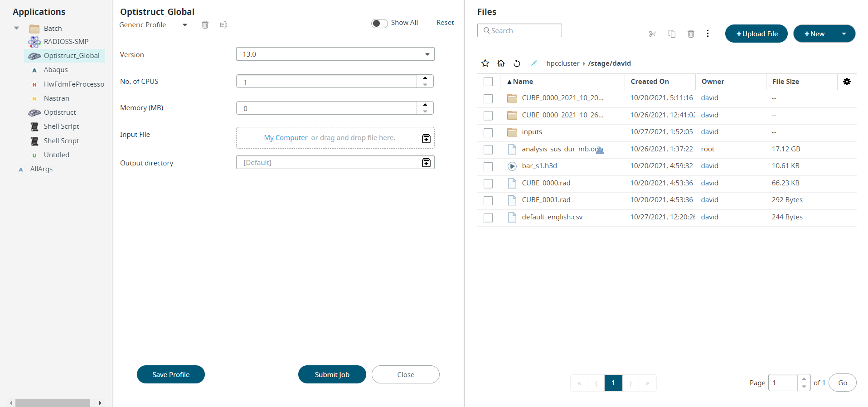The height and width of the screenshot is (407, 868).
Task: Select the RADIOSS-SMP application
Action: click(x=66, y=42)
